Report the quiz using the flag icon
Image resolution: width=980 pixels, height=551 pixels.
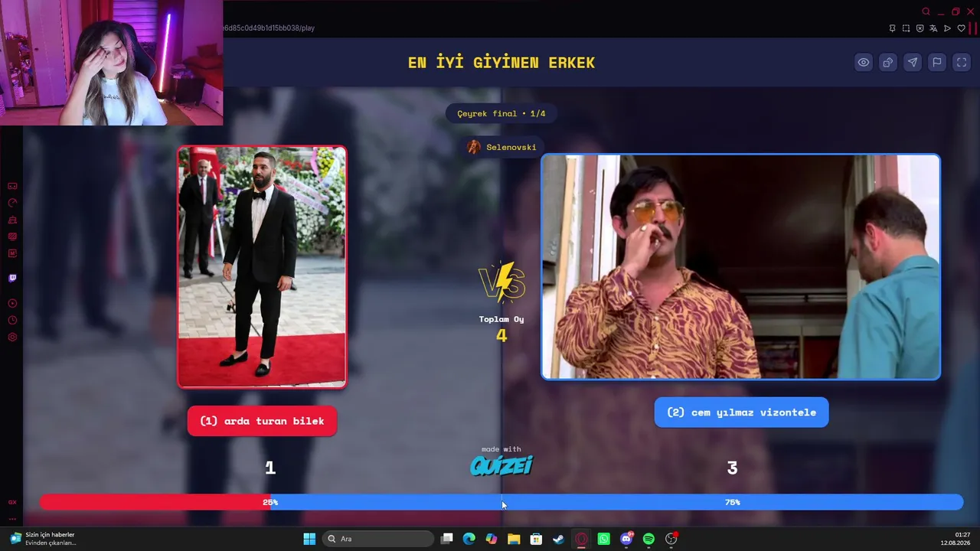(937, 63)
